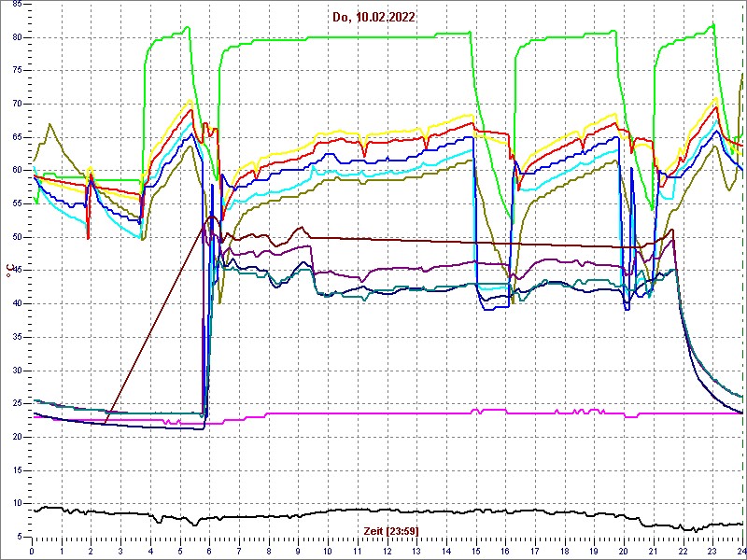747x560 pixels.
Task: Select the '30' temperature axis label
Action: coord(17,371)
